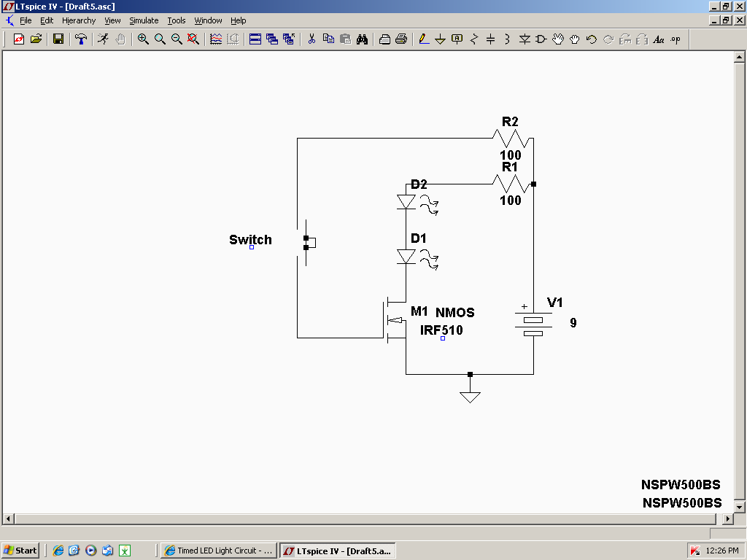
Task: Click vertical scrollbar down arrow
Action: pyautogui.click(x=740, y=507)
